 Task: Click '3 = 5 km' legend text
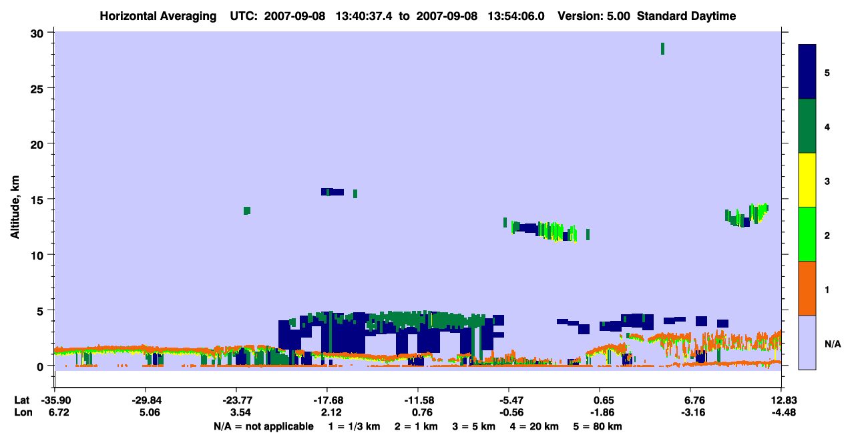[x=473, y=426]
